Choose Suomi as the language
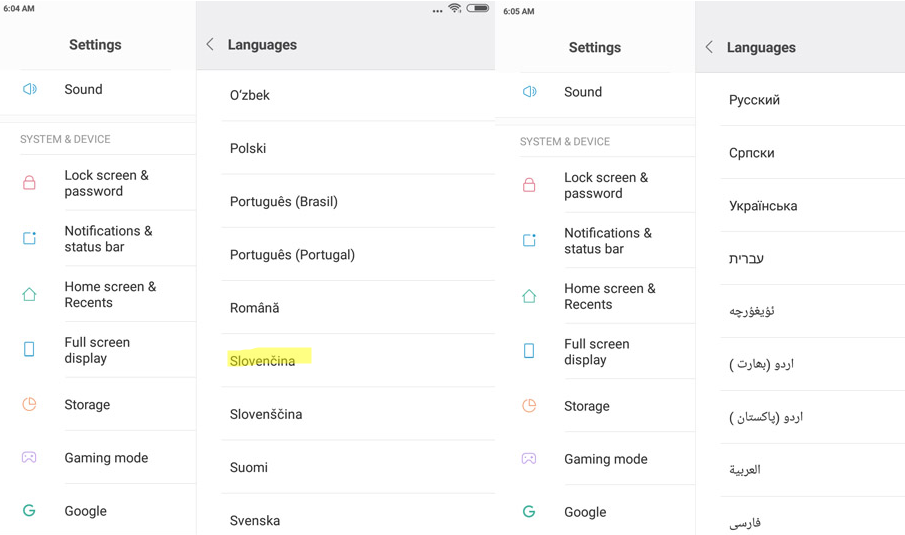 pos(249,467)
